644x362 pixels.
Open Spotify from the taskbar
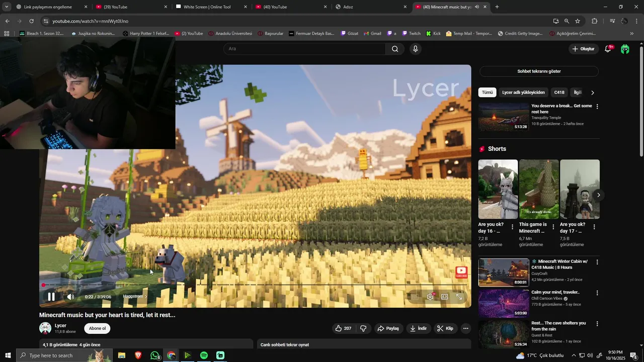pyautogui.click(x=204, y=355)
